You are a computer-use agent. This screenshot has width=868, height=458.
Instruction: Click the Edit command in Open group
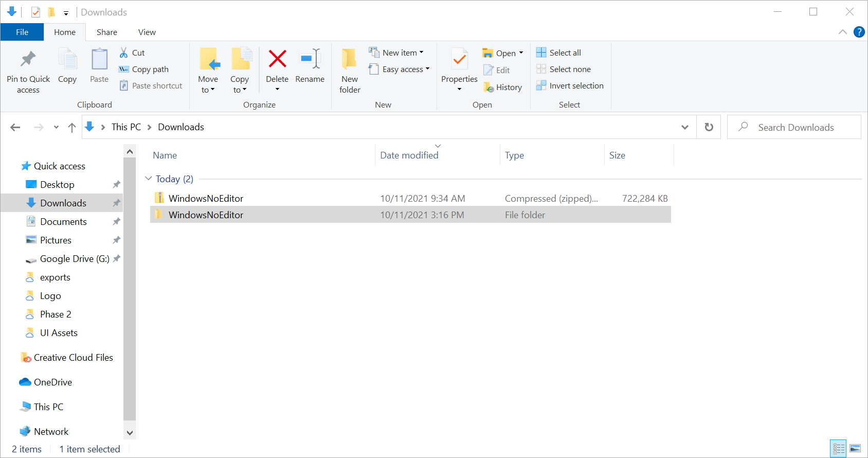pyautogui.click(x=497, y=70)
